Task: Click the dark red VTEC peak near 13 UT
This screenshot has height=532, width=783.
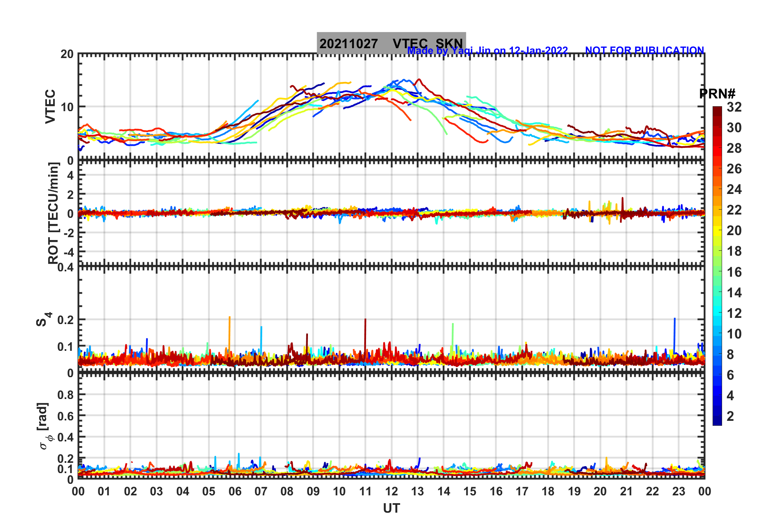Action: pos(419,80)
